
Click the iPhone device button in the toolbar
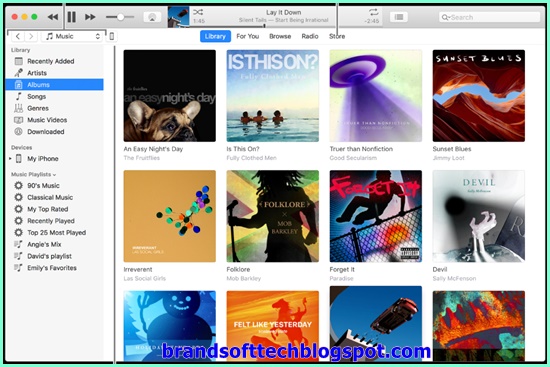coord(112,36)
